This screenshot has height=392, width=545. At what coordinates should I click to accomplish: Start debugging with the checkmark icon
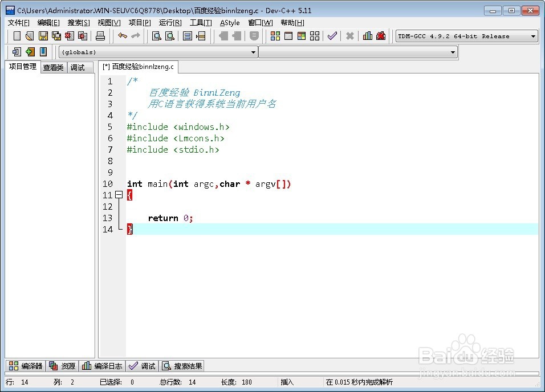coord(332,36)
